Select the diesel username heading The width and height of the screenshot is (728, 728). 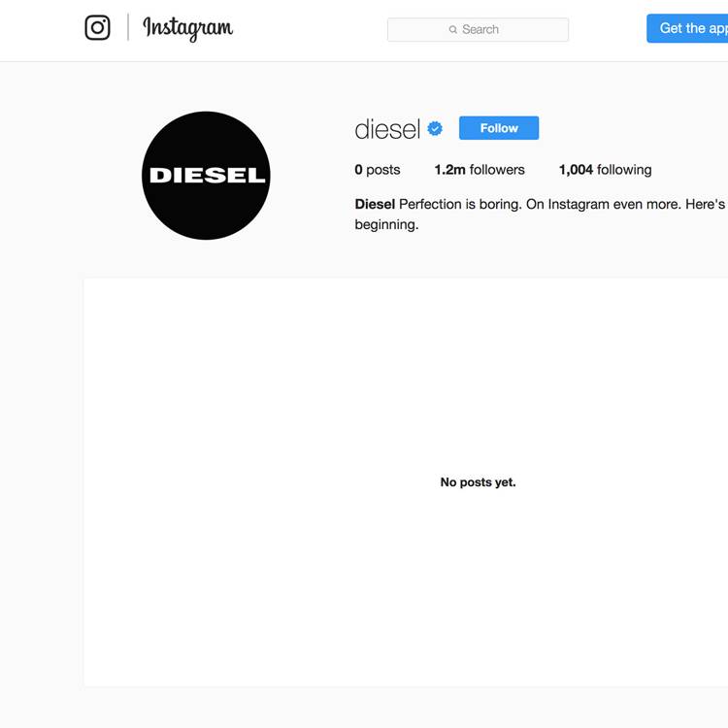coord(387,129)
